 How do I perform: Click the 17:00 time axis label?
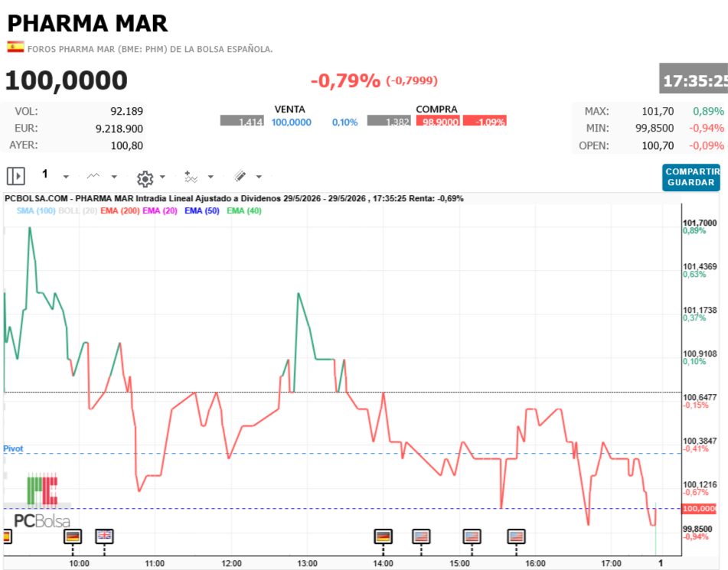pos(611,564)
